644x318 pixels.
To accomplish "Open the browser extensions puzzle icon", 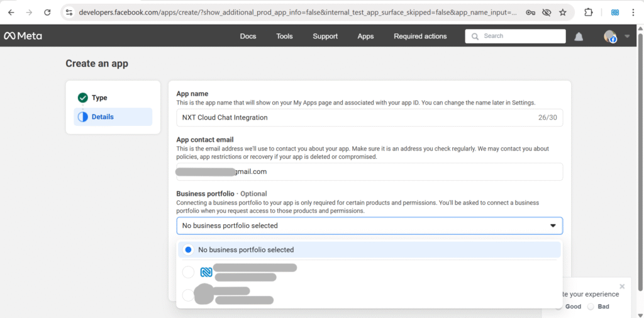I will pyautogui.click(x=589, y=12).
